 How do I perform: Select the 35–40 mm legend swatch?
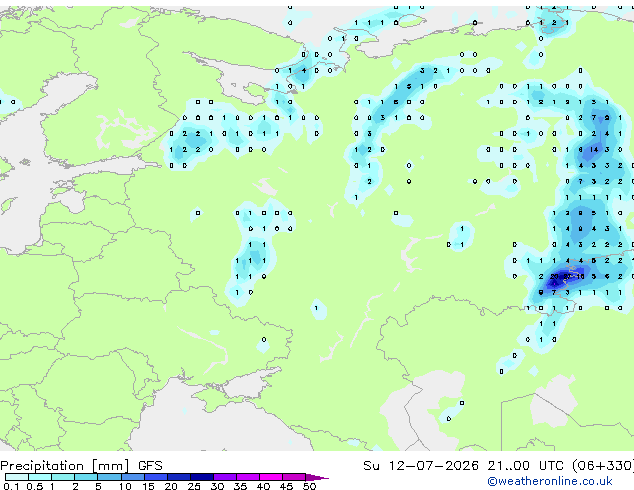[248, 477]
